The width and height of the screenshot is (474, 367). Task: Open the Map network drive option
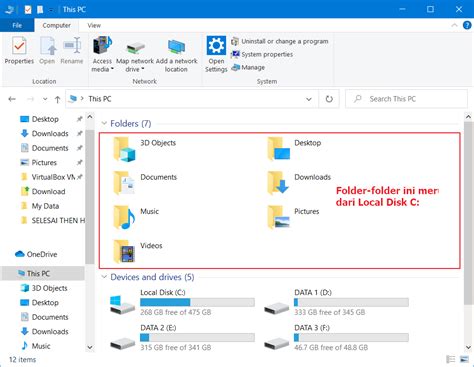(x=135, y=56)
